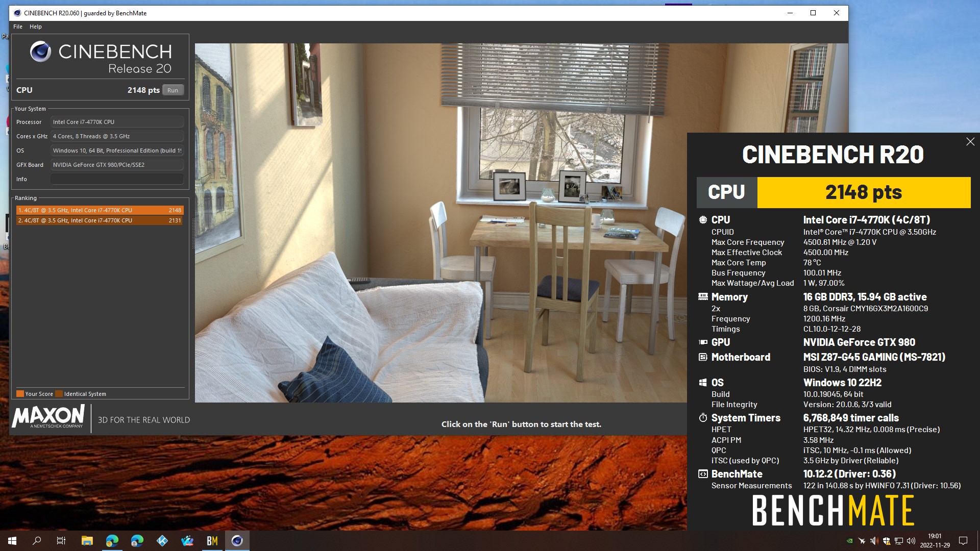Viewport: 980px width, 551px height.
Task: Open Windows Security shield tray icon
Action: pos(887,541)
